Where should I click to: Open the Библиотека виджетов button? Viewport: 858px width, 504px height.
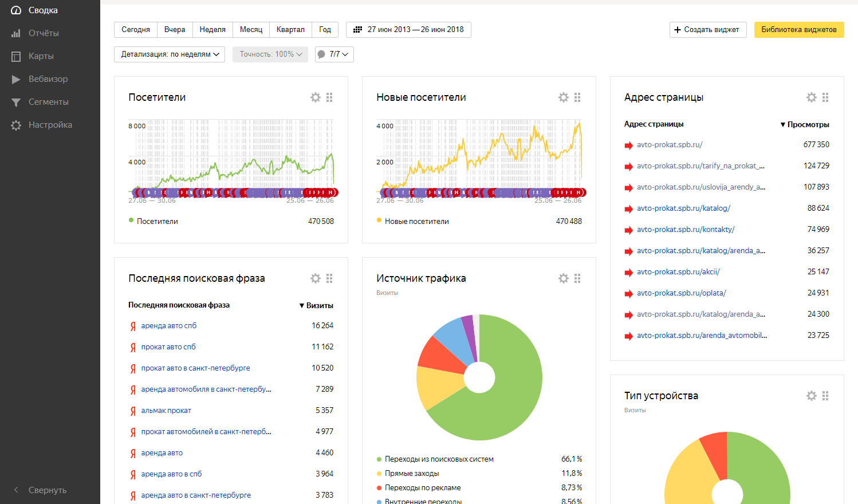pyautogui.click(x=799, y=30)
